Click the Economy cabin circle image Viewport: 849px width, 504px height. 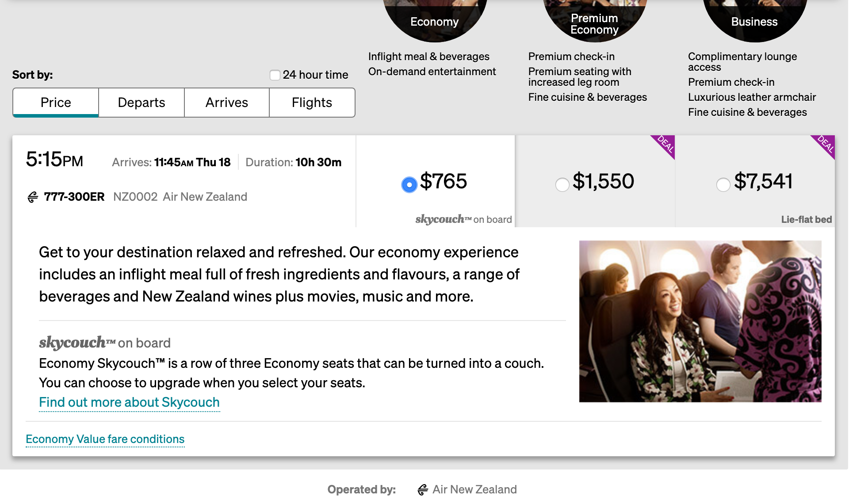435,20
